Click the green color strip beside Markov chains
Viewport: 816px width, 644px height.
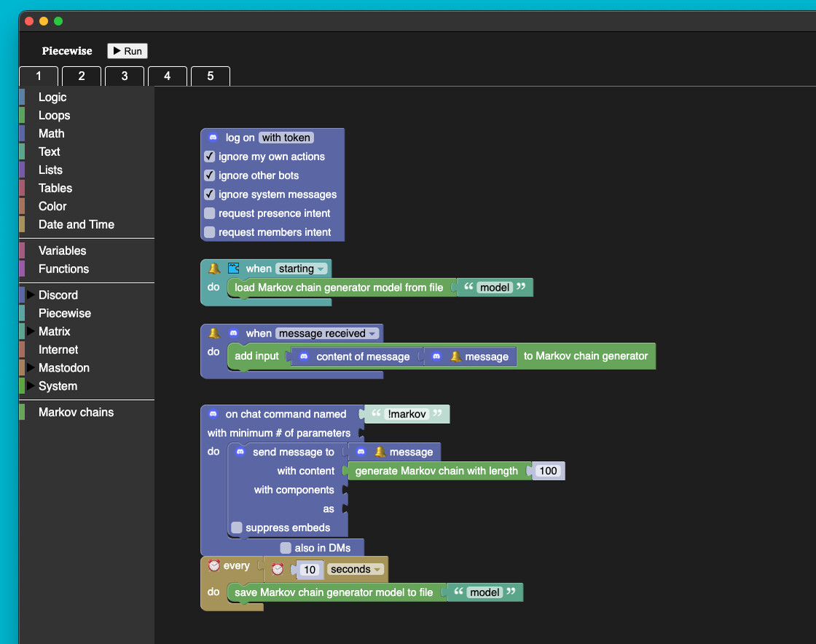point(23,412)
